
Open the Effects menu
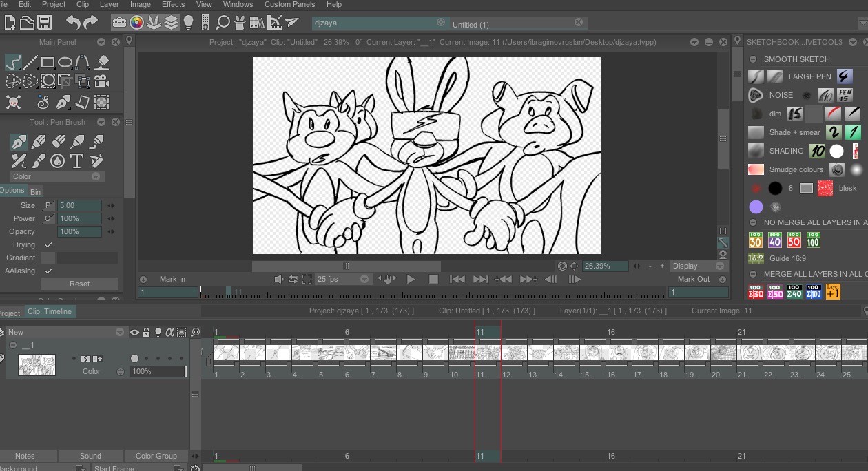pos(173,4)
